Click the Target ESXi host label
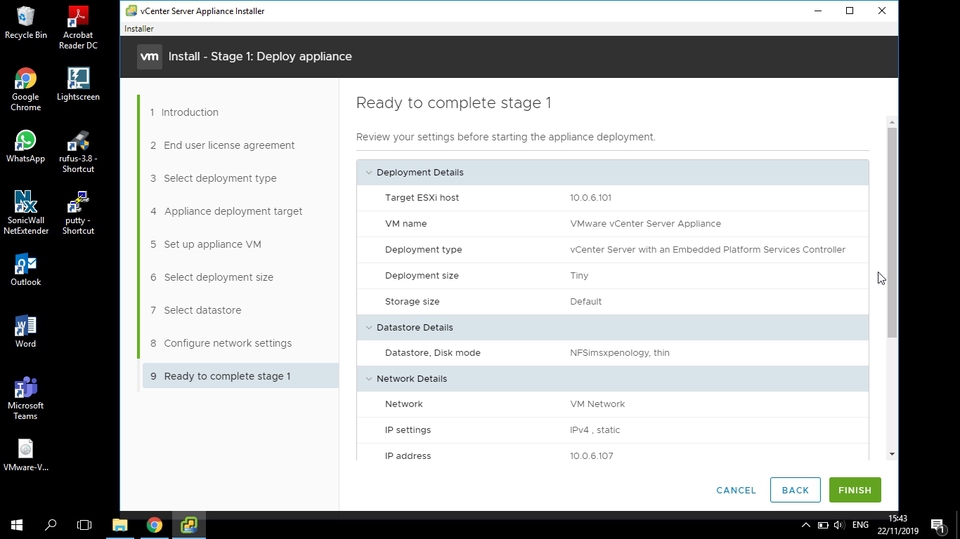The width and height of the screenshot is (960, 539). click(422, 198)
